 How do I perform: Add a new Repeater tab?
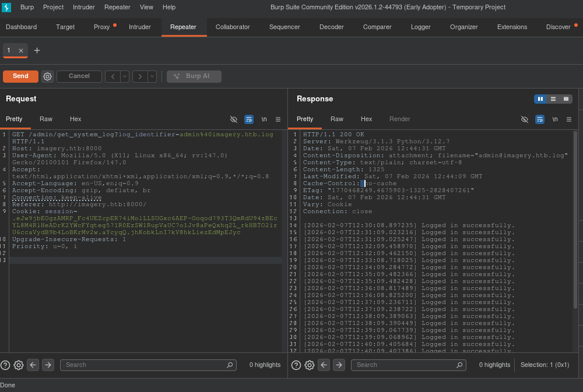point(37,51)
